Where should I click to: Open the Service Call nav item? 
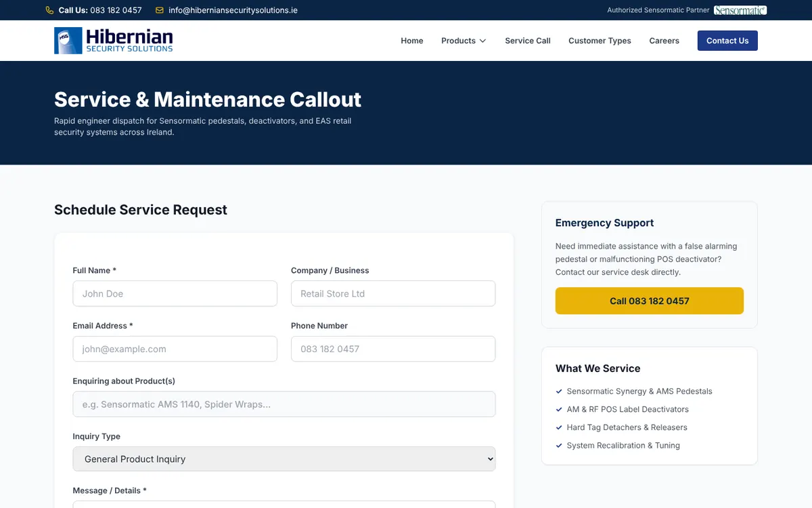tap(528, 41)
